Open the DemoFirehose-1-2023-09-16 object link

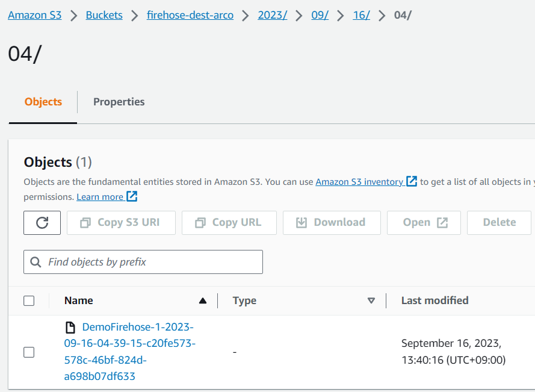click(x=129, y=352)
